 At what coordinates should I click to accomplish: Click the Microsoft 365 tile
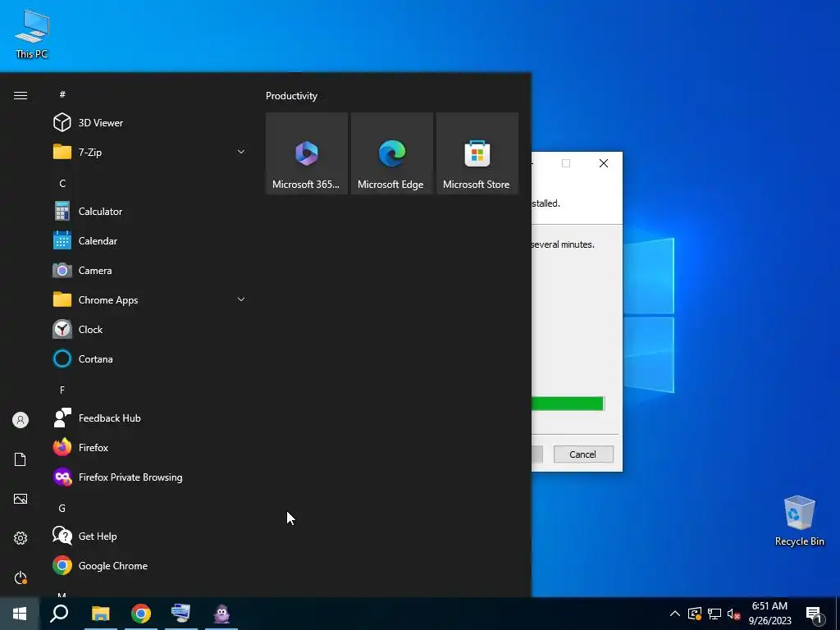tap(307, 153)
